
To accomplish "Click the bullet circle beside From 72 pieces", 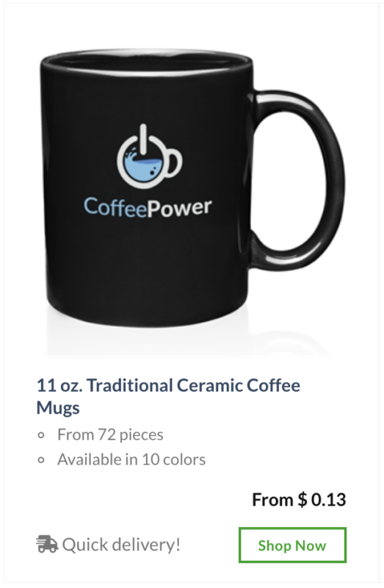I will (x=41, y=435).
